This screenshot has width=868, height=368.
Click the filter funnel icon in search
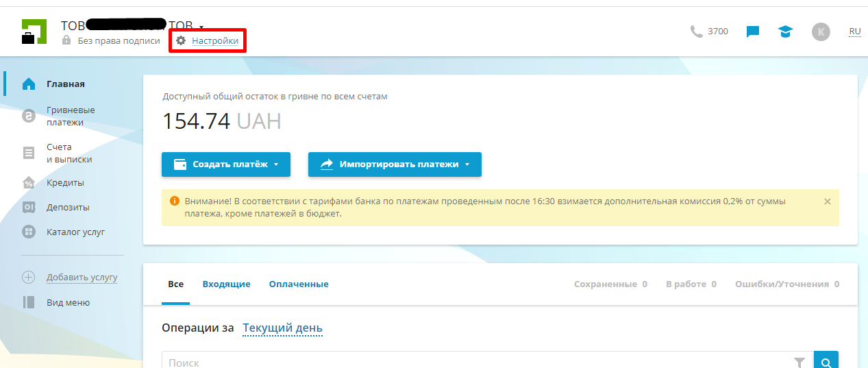point(799,363)
